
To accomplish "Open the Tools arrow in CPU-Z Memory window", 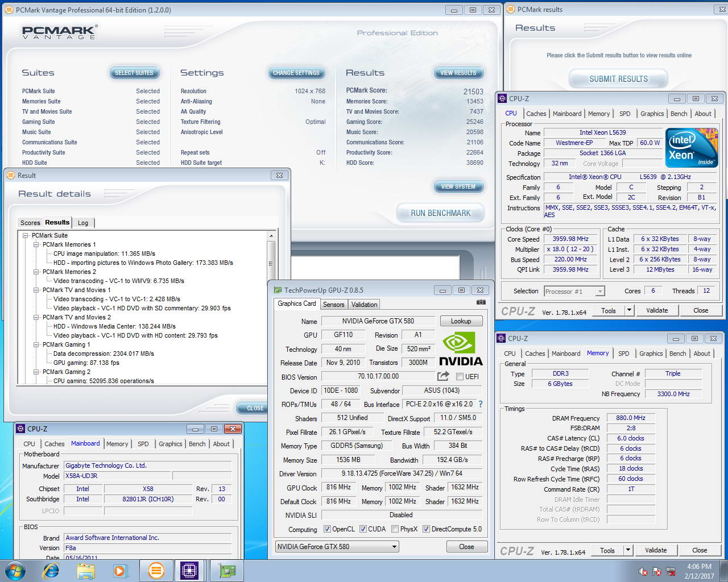I will [628, 550].
